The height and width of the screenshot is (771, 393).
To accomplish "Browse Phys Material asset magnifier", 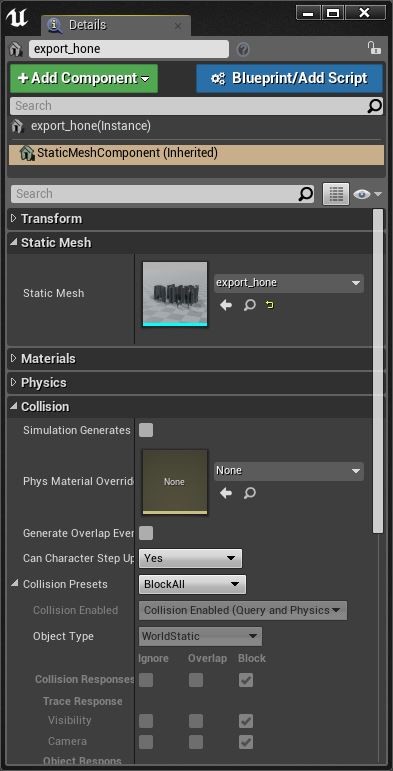I will (250, 493).
